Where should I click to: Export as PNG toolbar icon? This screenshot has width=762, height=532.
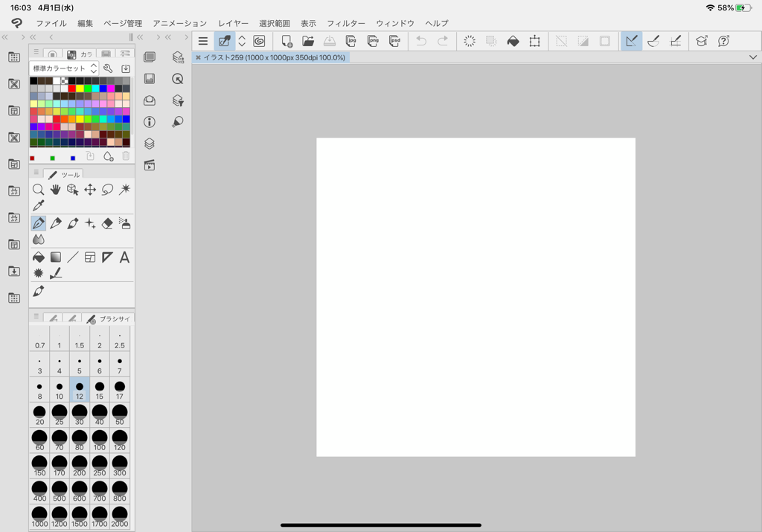(373, 42)
